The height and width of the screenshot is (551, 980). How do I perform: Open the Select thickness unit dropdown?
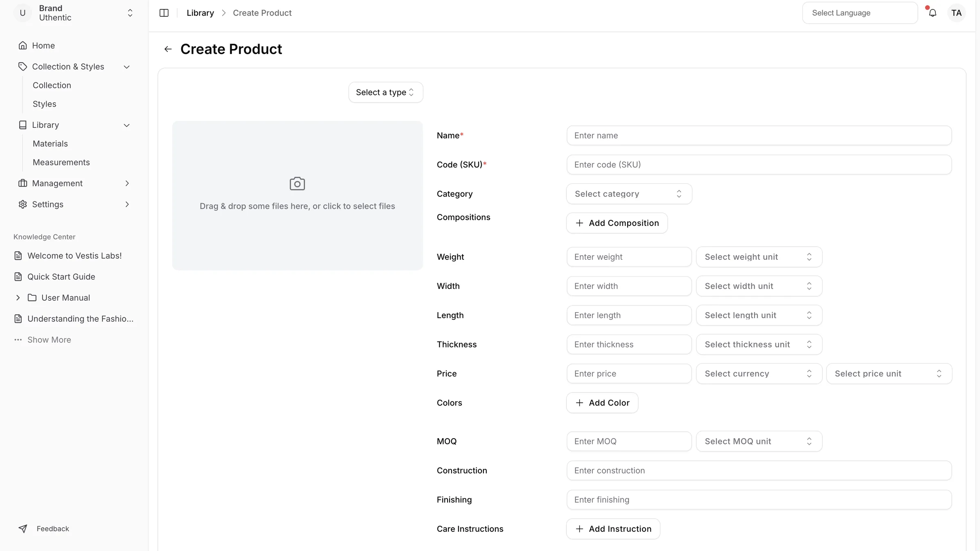tap(759, 345)
